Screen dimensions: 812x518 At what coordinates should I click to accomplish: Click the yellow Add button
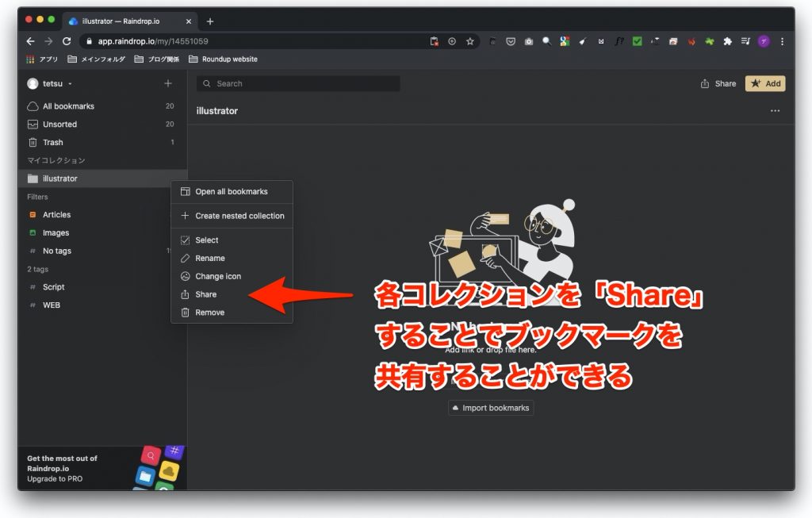[765, 83]
